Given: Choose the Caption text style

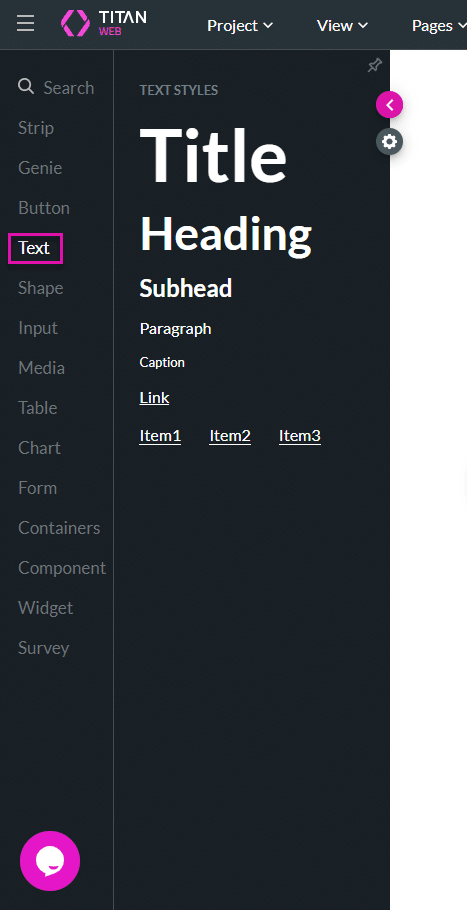Looking at the screenshot, I should tap(162, 363).
